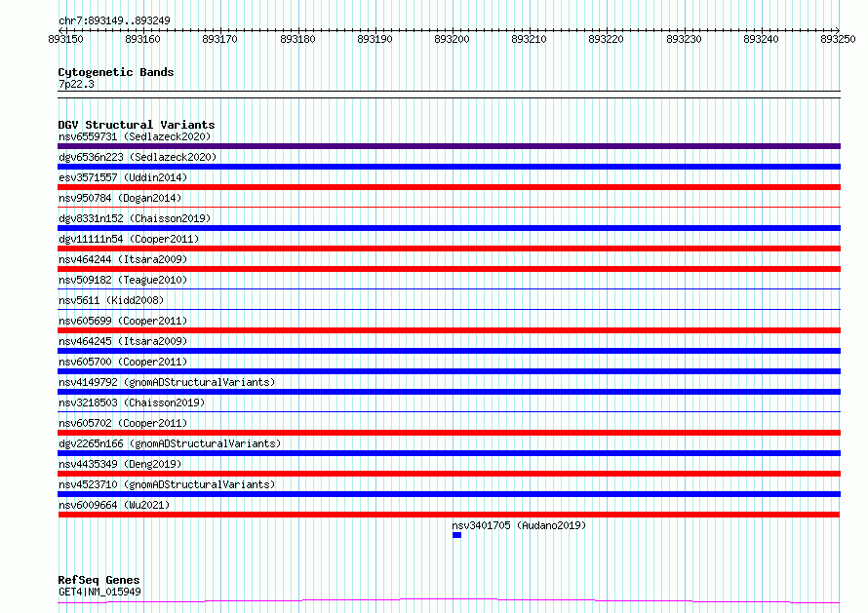
Task: Click the 893210 ruler tick label
Action: point(529,39)
